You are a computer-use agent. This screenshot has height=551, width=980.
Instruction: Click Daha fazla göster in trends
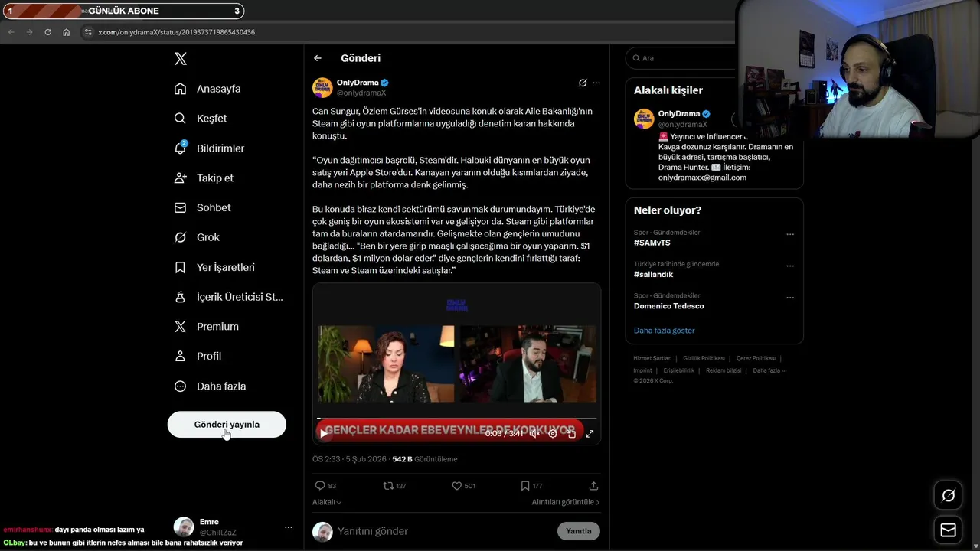click(665, 331)
